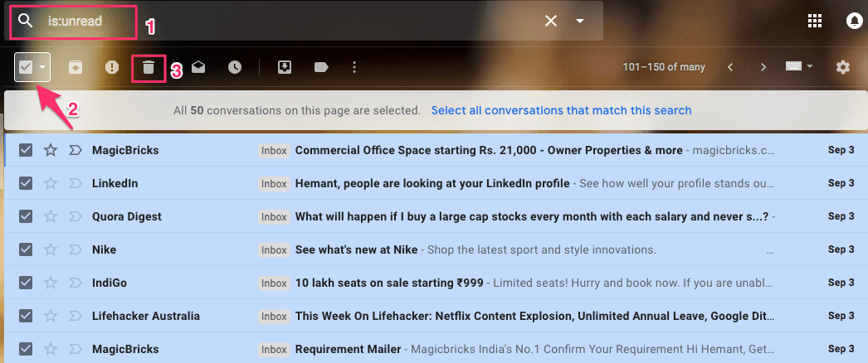Report selected conversations as spam

[112, 67]
